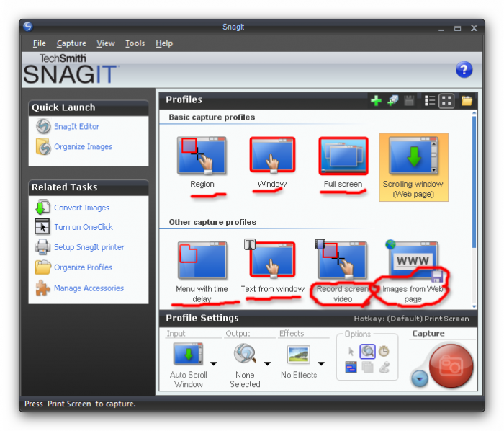The image size is (504, 431).
Task: Open the Help menu
Action: (164, 43)
